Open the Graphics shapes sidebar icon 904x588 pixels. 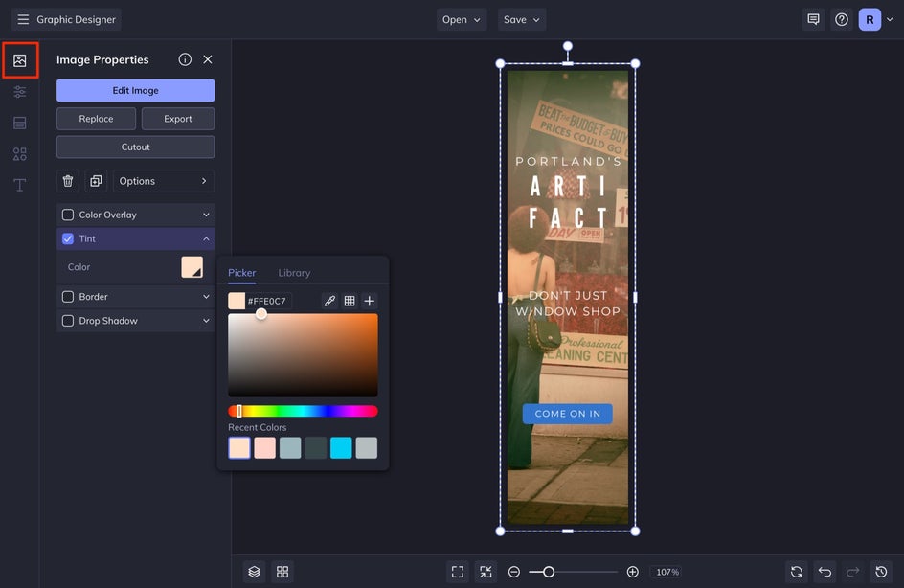19,154
